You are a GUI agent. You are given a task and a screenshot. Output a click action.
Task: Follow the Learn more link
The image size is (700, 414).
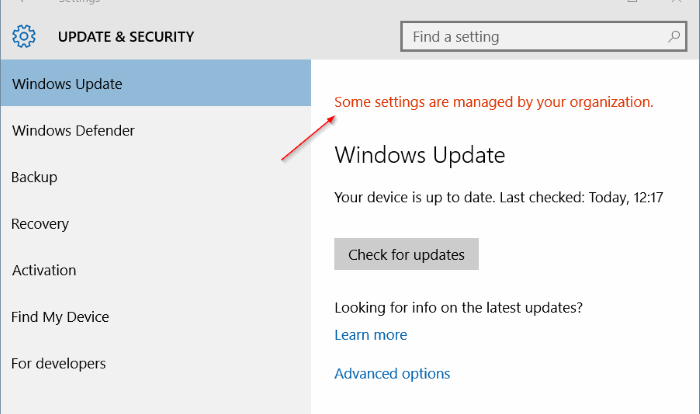tap(371, 335)
